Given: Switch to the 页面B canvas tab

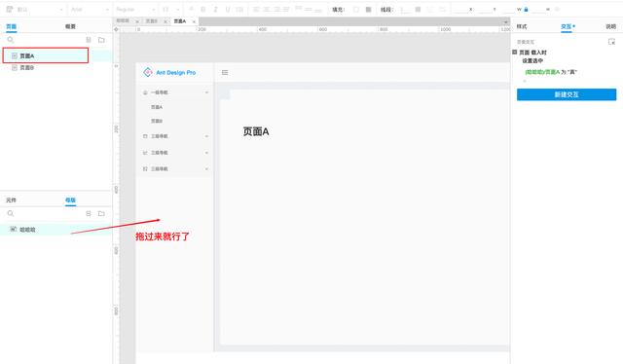Looking at the screenshot, I should coord(152,21).
